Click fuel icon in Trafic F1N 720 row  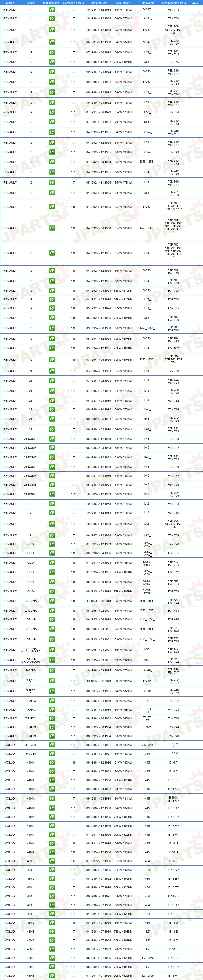[52, 736]
